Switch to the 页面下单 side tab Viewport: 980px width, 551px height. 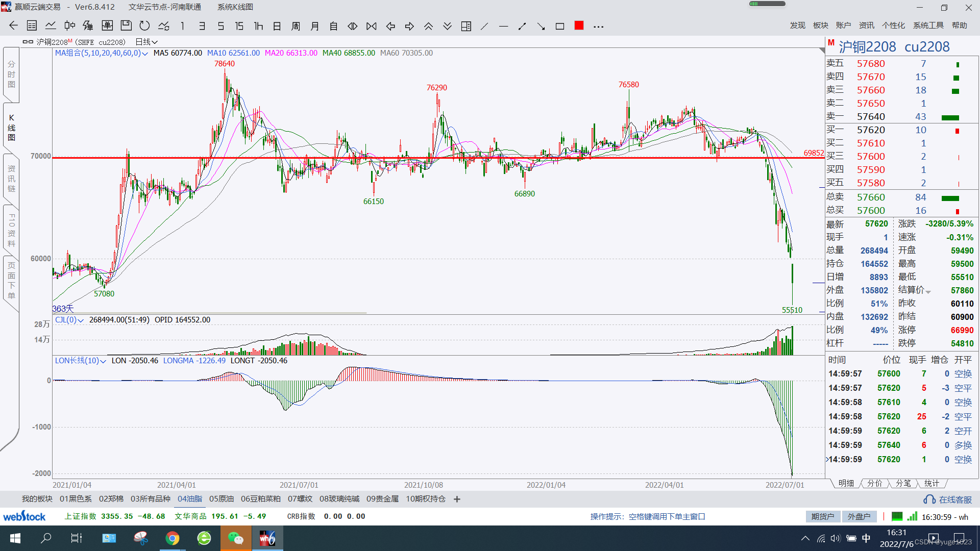click(11, 281)
